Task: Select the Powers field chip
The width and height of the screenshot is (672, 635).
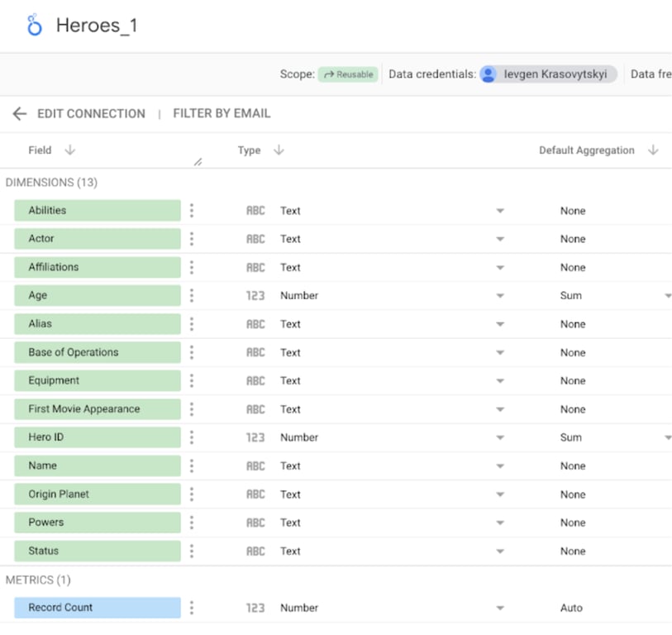Action: tap(98, 523)
